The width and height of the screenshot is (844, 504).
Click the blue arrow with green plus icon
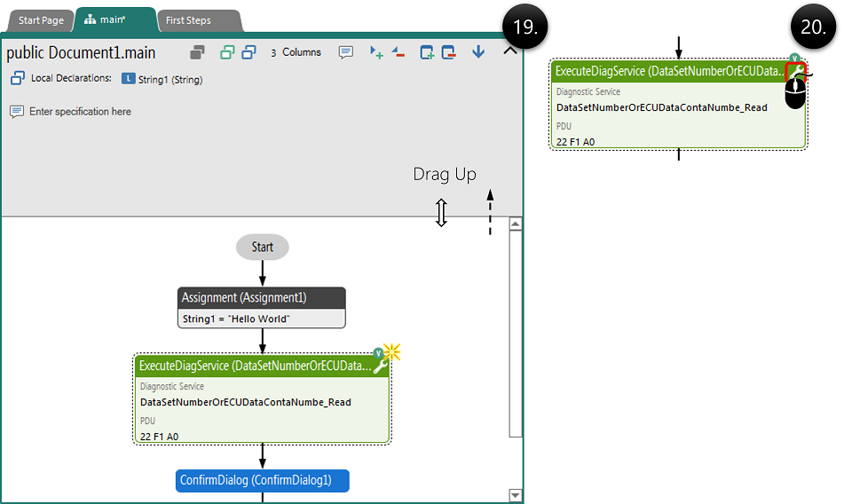click(376, 52)
